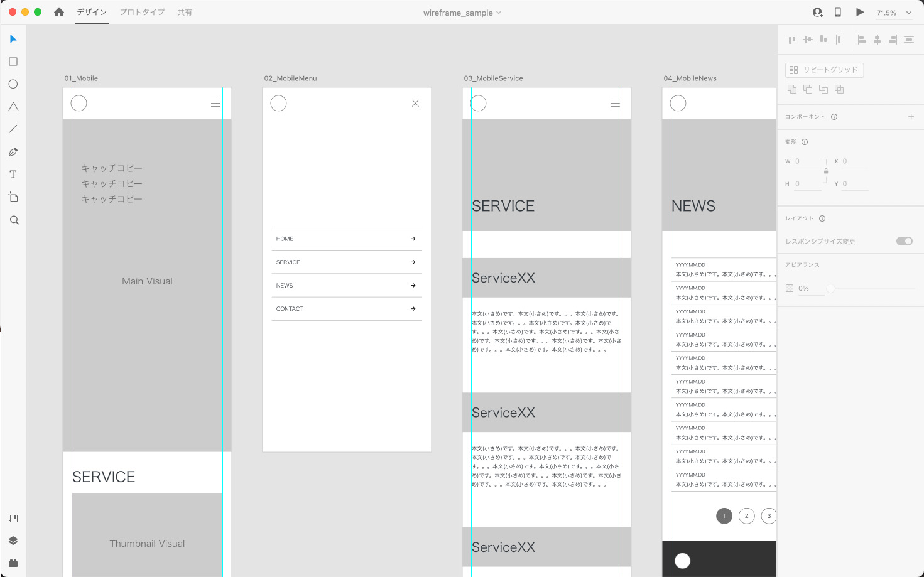
Task: Go to Home screen icon
Action: [x=59, y=12]
